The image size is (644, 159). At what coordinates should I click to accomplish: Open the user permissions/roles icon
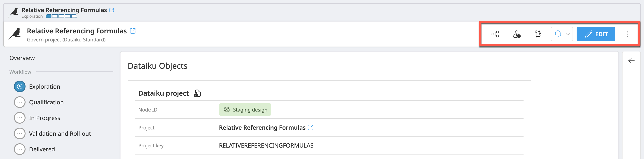517,34
